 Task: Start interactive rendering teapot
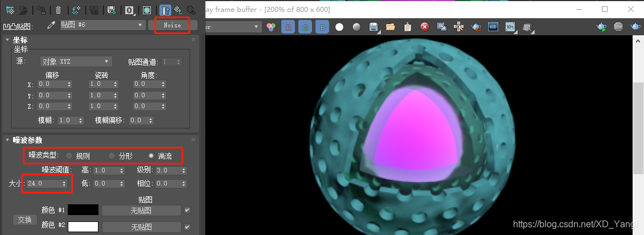click(602, 27)
